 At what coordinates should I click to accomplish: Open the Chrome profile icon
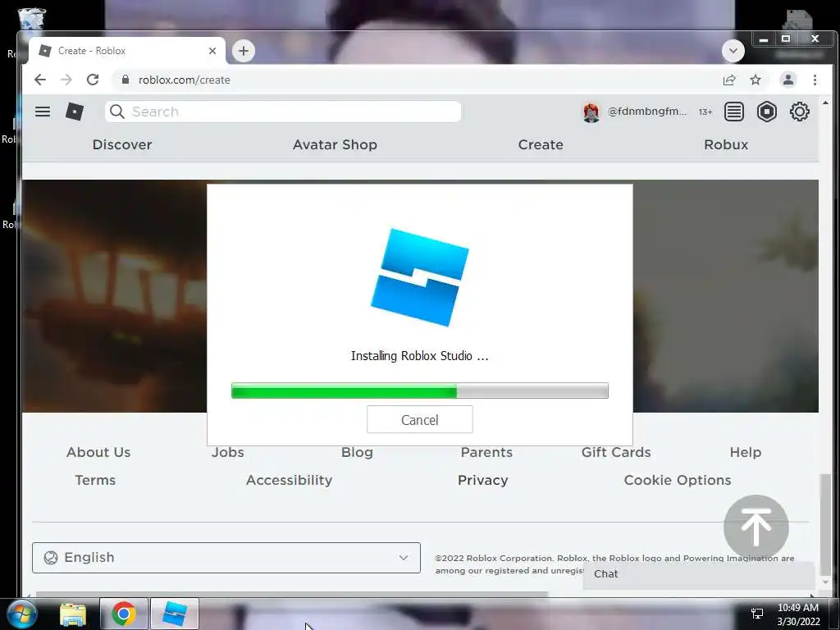[787, 80]
